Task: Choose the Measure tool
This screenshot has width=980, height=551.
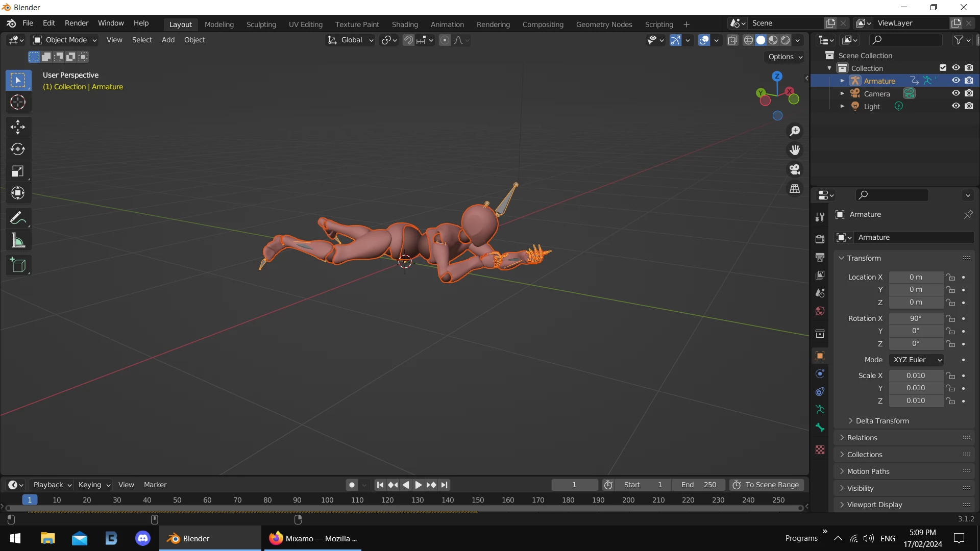Action: pos(18,241)
